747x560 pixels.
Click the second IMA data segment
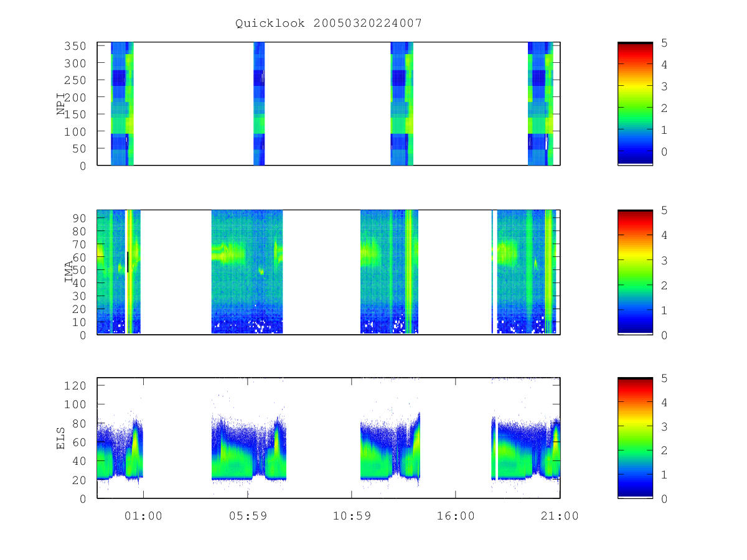tap(247, 272)
